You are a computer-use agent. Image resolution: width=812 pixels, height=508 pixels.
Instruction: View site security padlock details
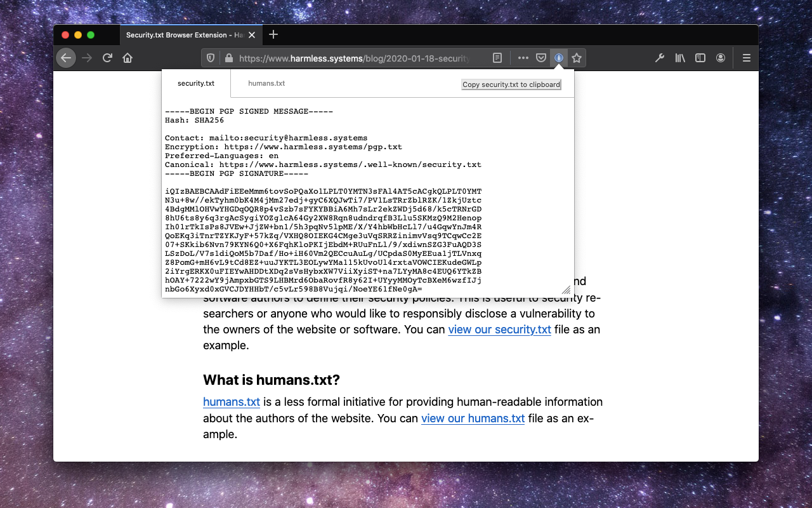[x=228, y=58]
